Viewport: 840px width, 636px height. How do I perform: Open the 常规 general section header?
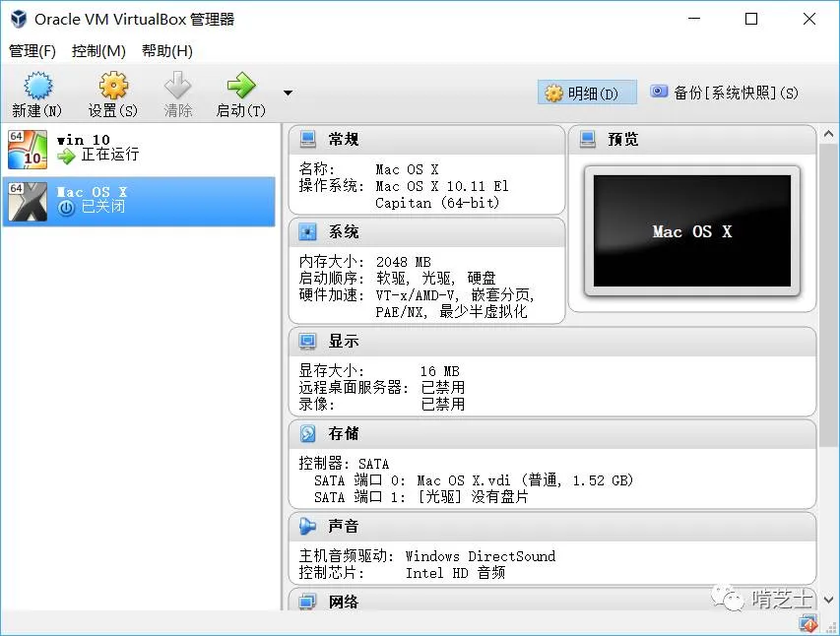pos(426,140)
